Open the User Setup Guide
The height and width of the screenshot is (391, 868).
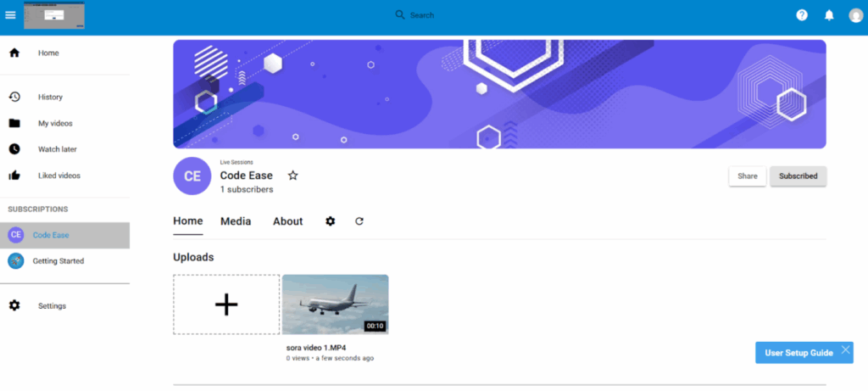[x=798, y=353]
